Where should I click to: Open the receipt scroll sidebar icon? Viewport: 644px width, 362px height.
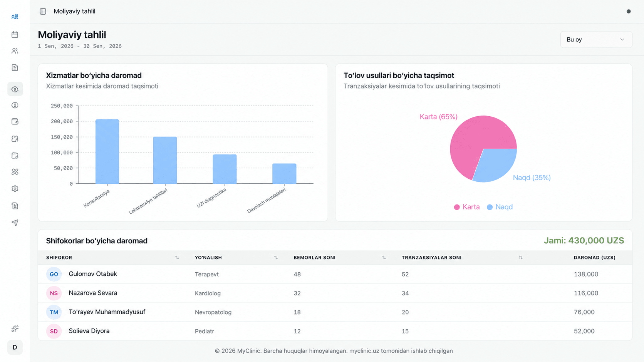pyautogui.click(x=15, y=206)
